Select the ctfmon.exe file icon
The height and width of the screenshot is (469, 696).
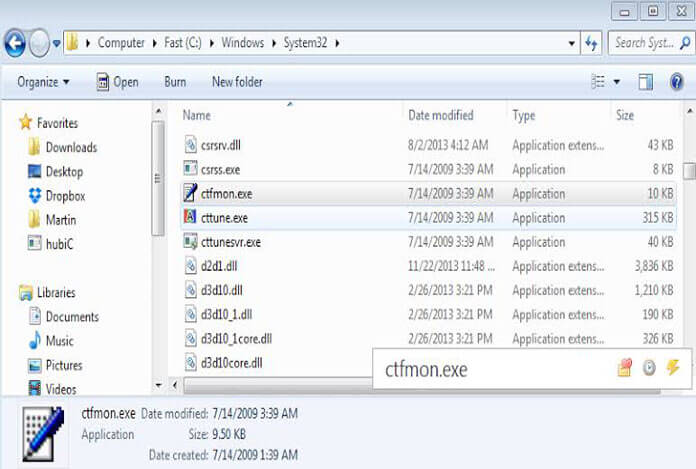(191, 194)
